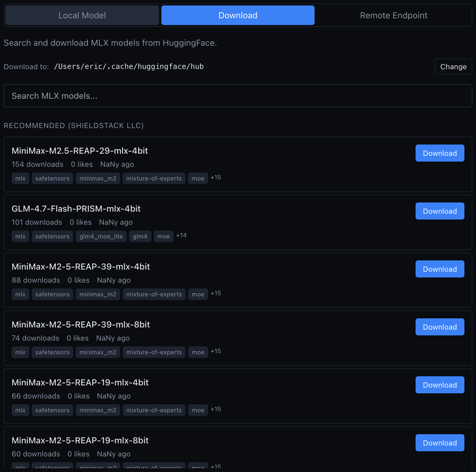The width and height of the screenshot is (476, 472).
Task: Download the MiniMax-M2.5-REAP-29-mlx-4bit model
Action: pyautogui.click(x=440, y=153)
